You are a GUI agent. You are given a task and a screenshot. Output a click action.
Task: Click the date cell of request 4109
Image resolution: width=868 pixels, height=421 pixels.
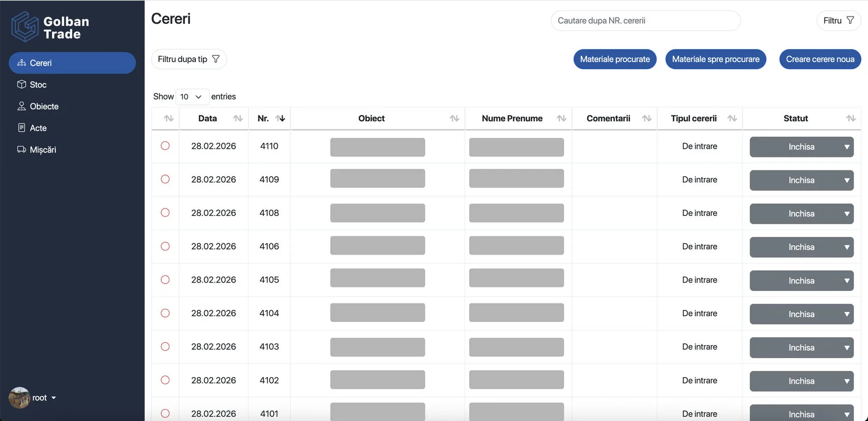213,179
